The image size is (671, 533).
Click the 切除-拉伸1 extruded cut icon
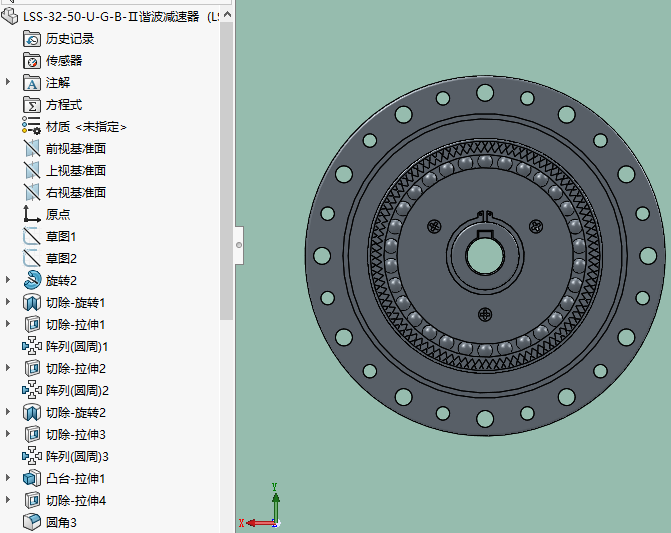(x=32, y=324)
